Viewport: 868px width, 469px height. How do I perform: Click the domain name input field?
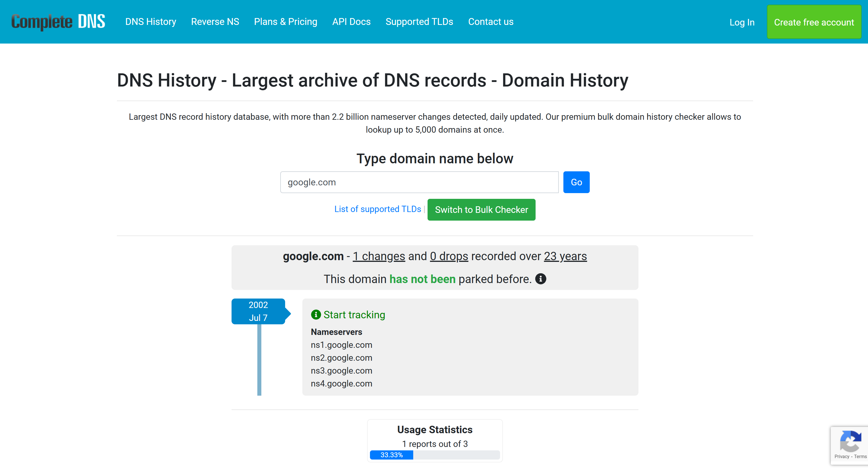(x=419, y=182)
